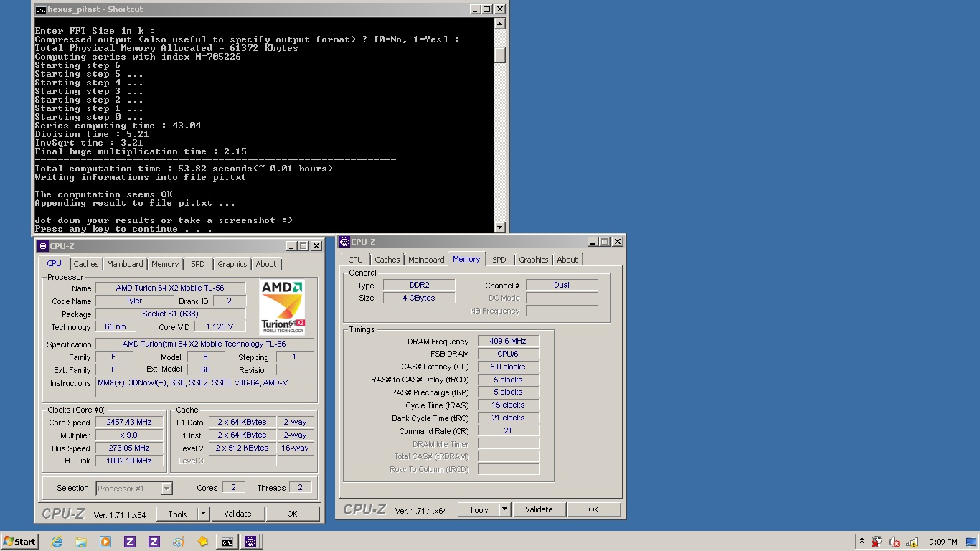The image size is (980, 551).
Task: Click the console scrollbar thumb
Action: (500, 55)
